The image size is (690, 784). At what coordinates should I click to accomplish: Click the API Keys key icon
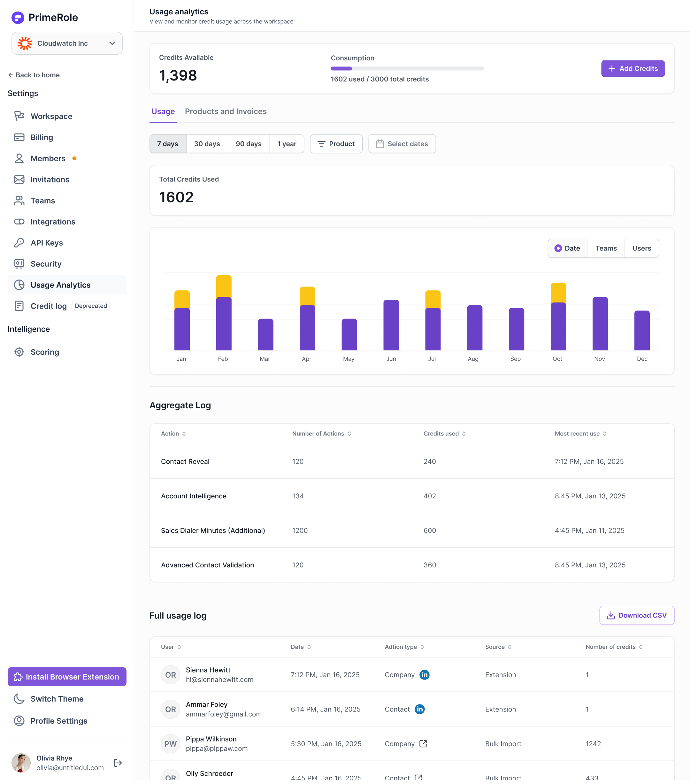pyautogui.click(x=19, y=243)
